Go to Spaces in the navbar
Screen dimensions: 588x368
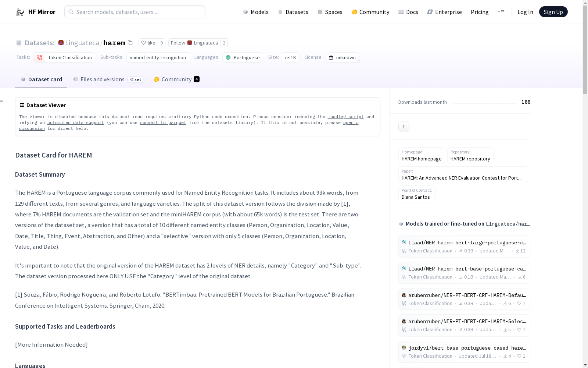point(330,12)
